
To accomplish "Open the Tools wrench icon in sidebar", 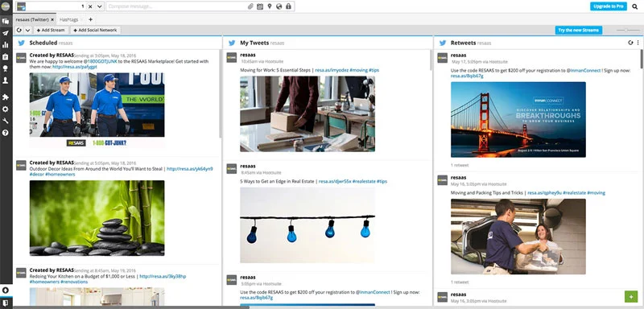I will [6, 121].
